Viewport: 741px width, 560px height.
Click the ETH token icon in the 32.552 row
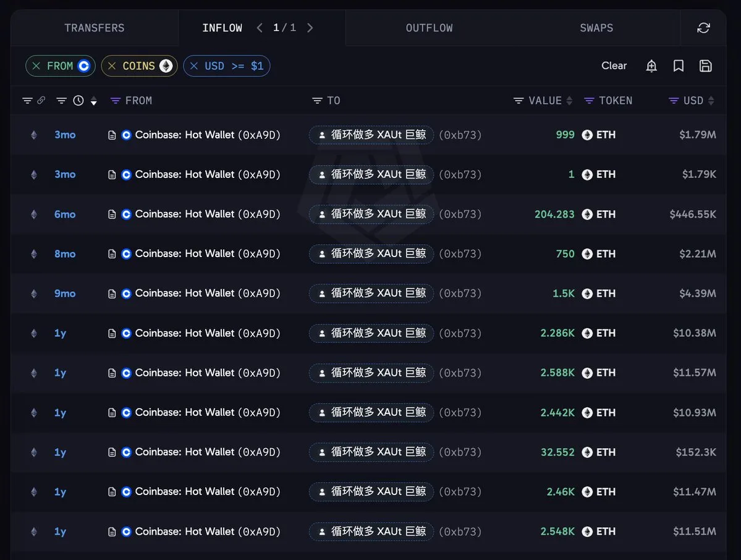click(x=587, y=452)
